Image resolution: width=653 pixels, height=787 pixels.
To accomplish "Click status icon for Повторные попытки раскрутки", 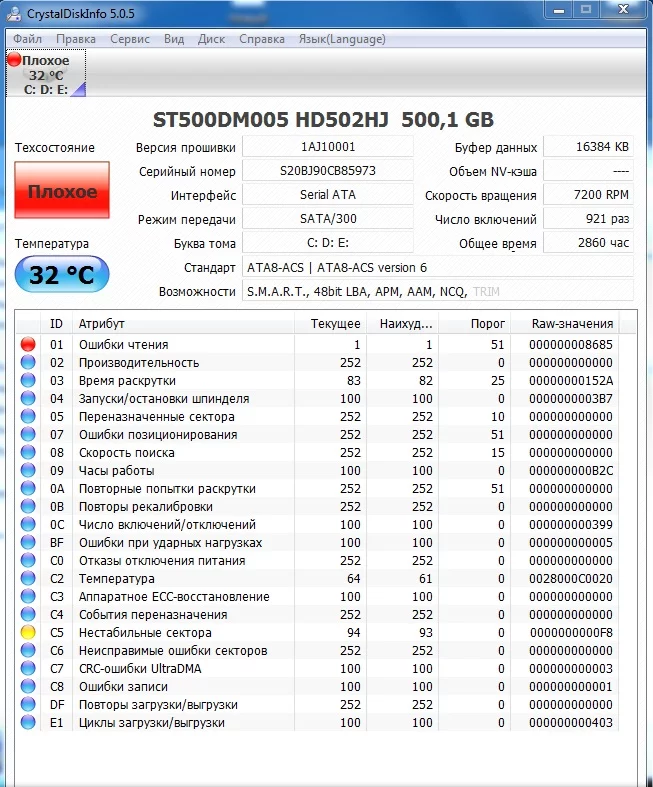I will (x=28, y=488).
